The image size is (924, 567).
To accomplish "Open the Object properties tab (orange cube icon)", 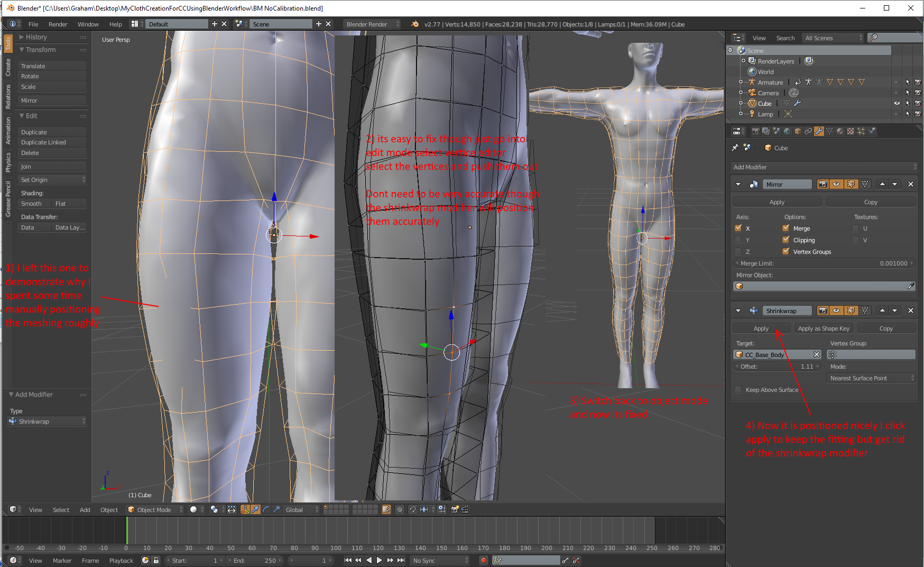I will click(x=798, y=131).
